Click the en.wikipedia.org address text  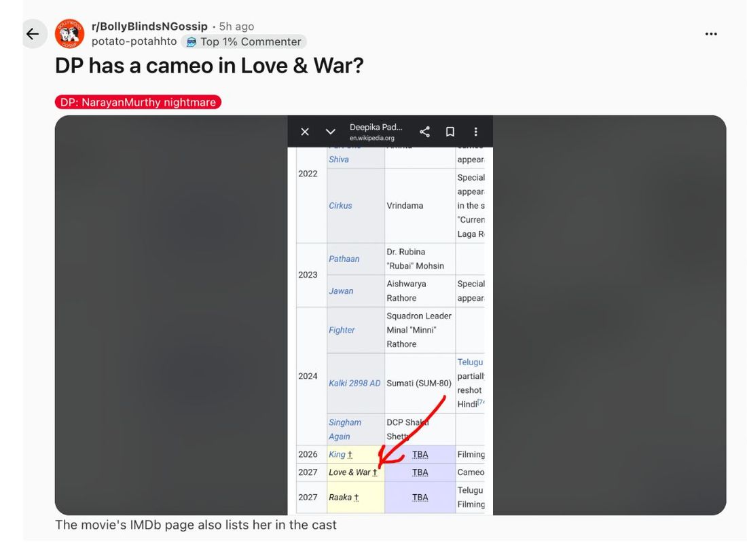click(372, 138)
